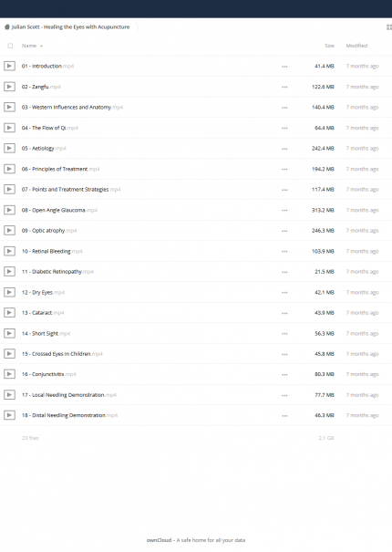Viewport: 392px width, 552px height.
Task: Click video icon for 09 - Optic atrophy
Action: coord(9,231)
